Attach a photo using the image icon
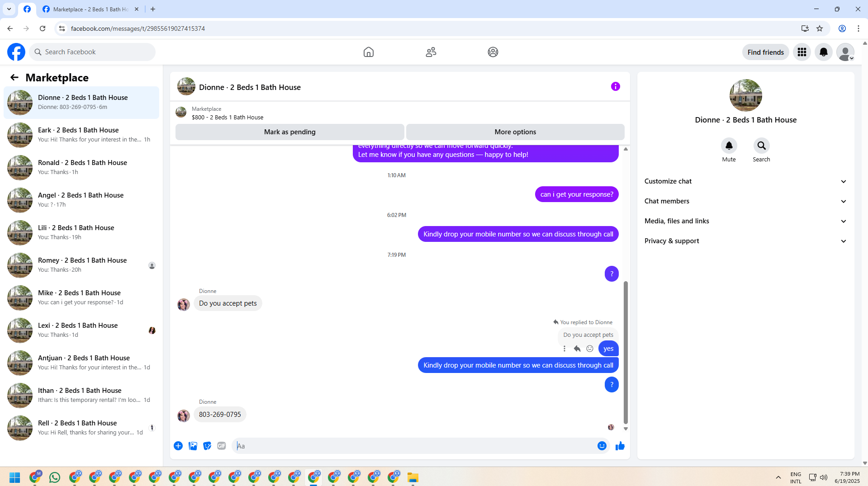868x486 pixels. pos(193,446)
